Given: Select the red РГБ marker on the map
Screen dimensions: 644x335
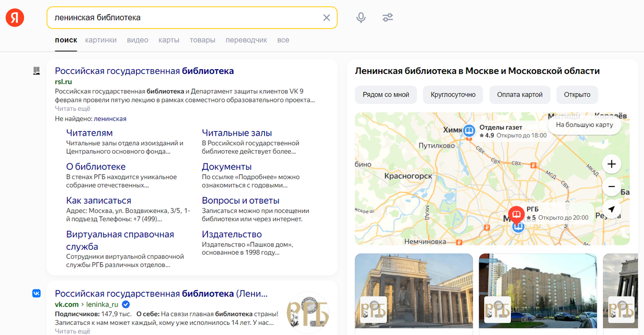Looking at the screenshot, I should (x=517, y=215).
